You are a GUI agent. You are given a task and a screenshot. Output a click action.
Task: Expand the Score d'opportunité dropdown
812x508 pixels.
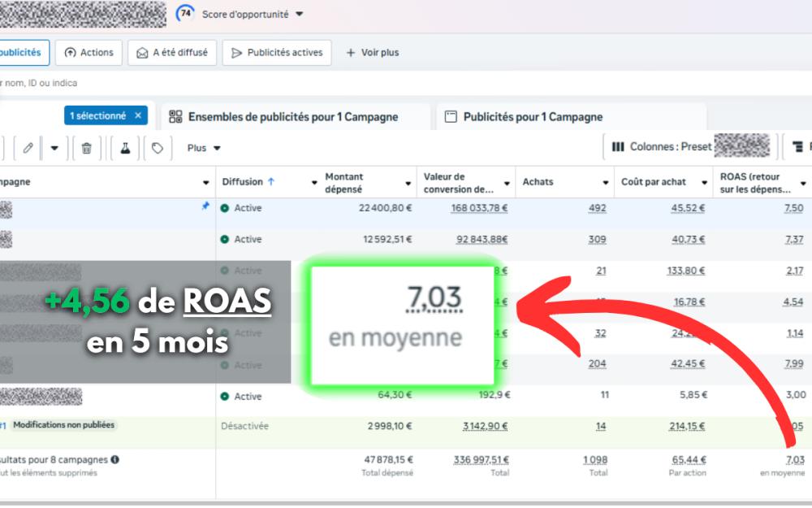point(299,15)
